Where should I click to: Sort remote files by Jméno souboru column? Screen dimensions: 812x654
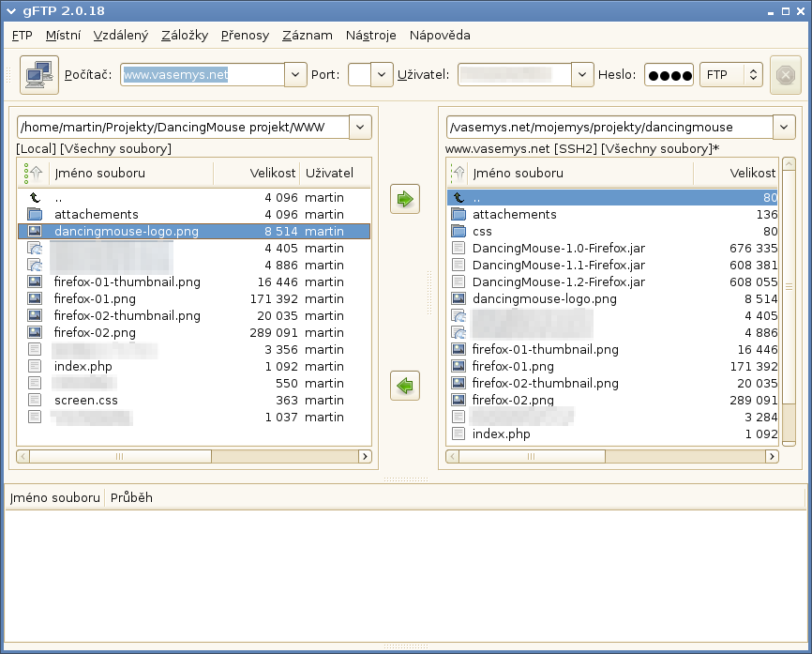point(580,173)
